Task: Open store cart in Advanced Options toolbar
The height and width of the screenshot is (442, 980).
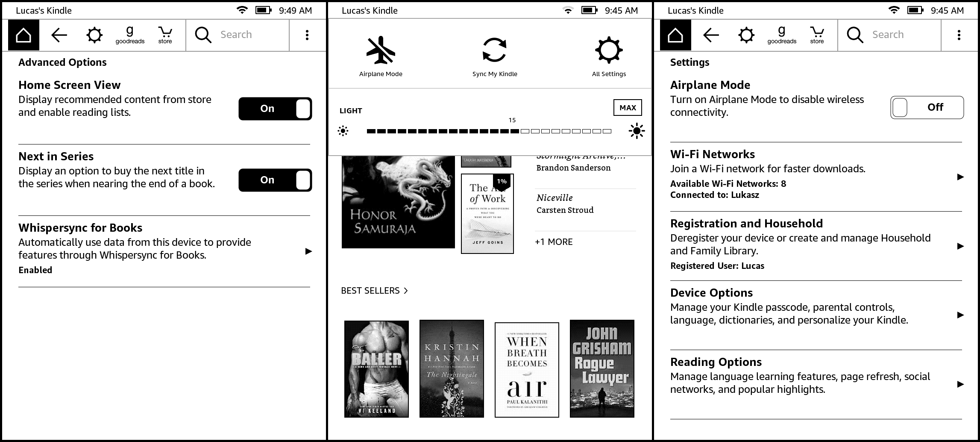Action: (x=165, y=35)
